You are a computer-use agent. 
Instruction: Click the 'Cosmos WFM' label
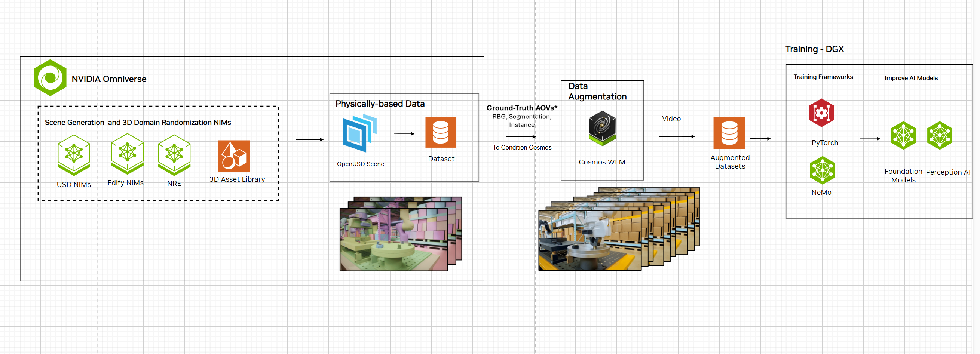[602, 162]
